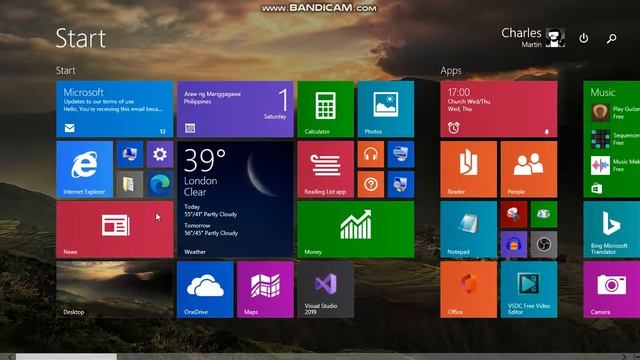Open the Microsoft Mail live tile
Image resolution: width=640 pixels, height=360 pixels.
[x=115, y=109]
